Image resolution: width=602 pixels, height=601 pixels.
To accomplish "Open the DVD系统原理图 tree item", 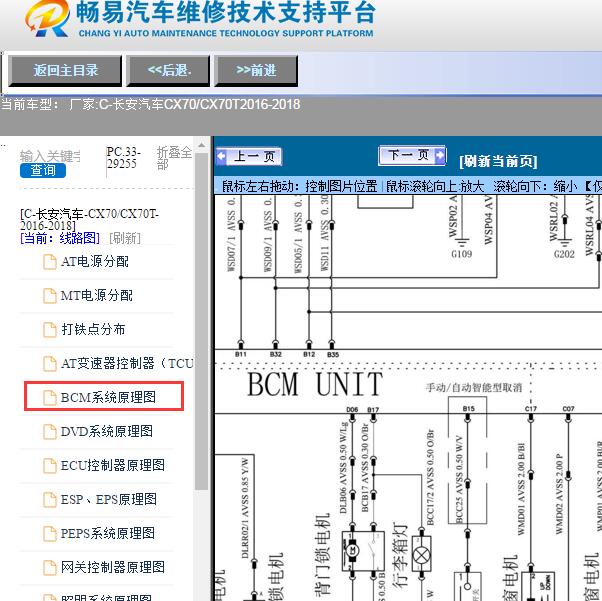I will coord(107,431).
